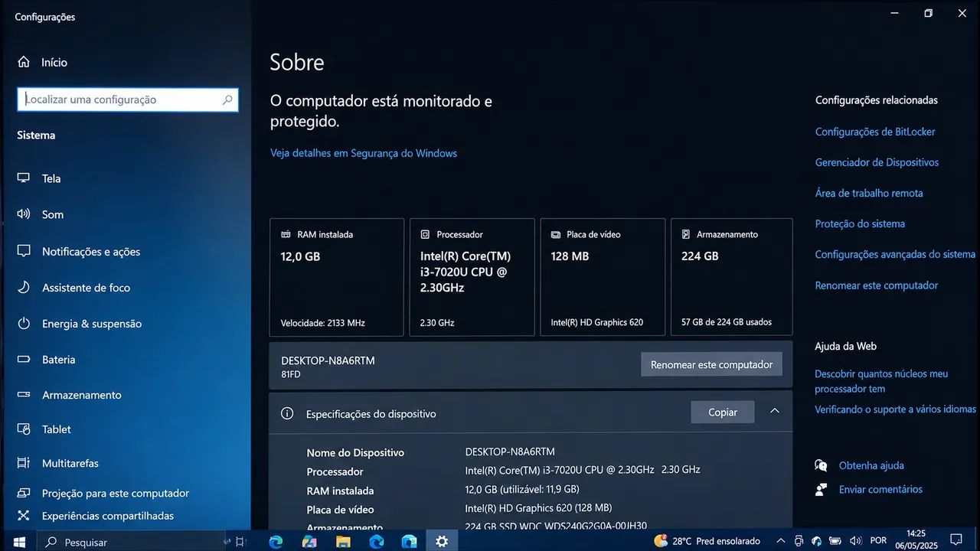Open the volume speaker tray icon
Screen dimensions: 980x551
tap(855, 541)
